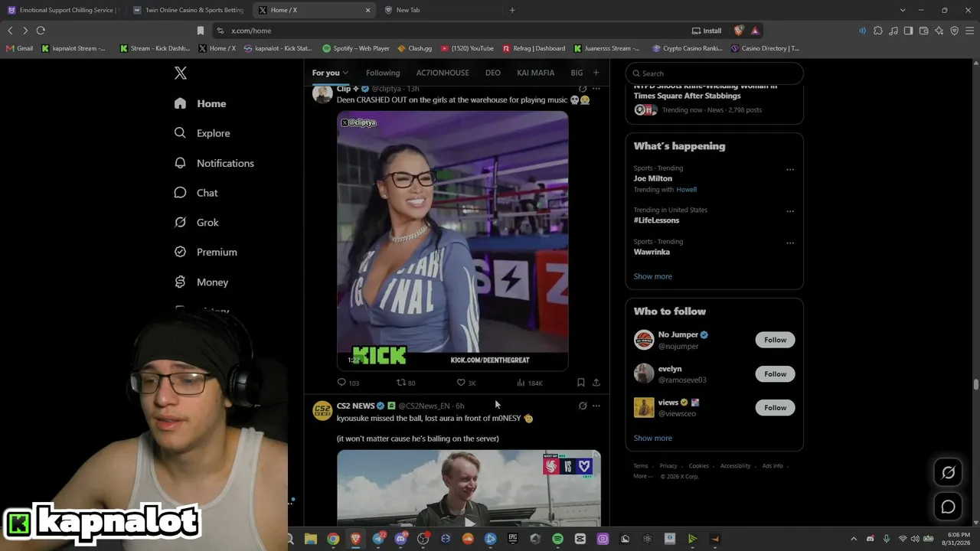Show more accounts under Who to follow

tap(652, 438)
